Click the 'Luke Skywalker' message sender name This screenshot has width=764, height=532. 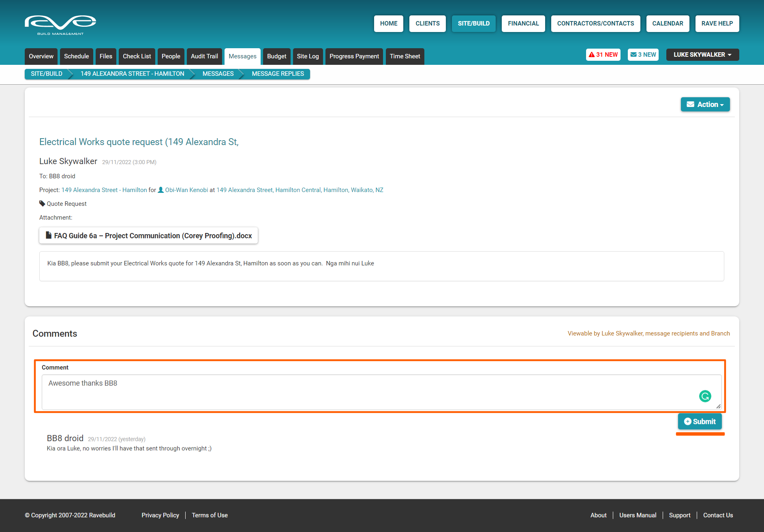coord(68,161)
